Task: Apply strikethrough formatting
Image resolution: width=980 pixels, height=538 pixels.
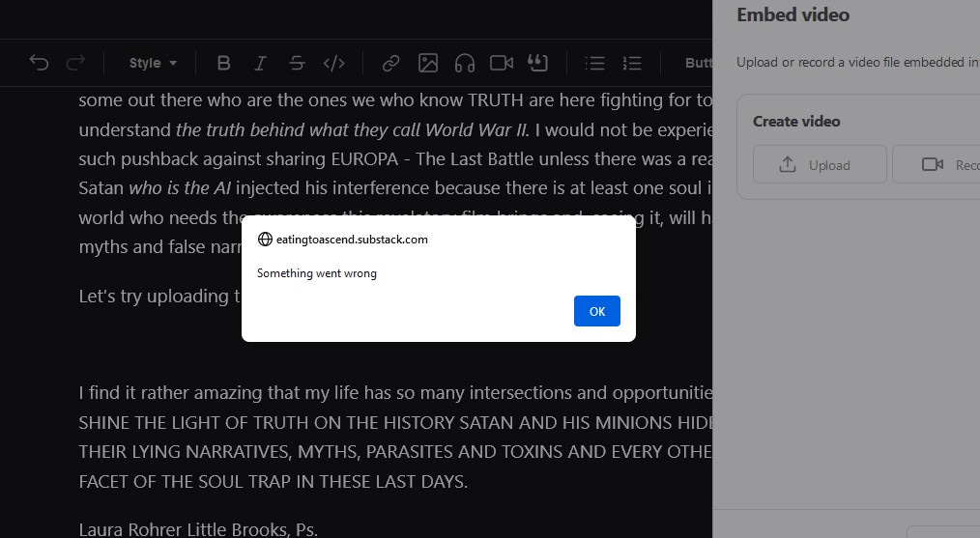Action: pyautogui.click(x=297, y=63)
